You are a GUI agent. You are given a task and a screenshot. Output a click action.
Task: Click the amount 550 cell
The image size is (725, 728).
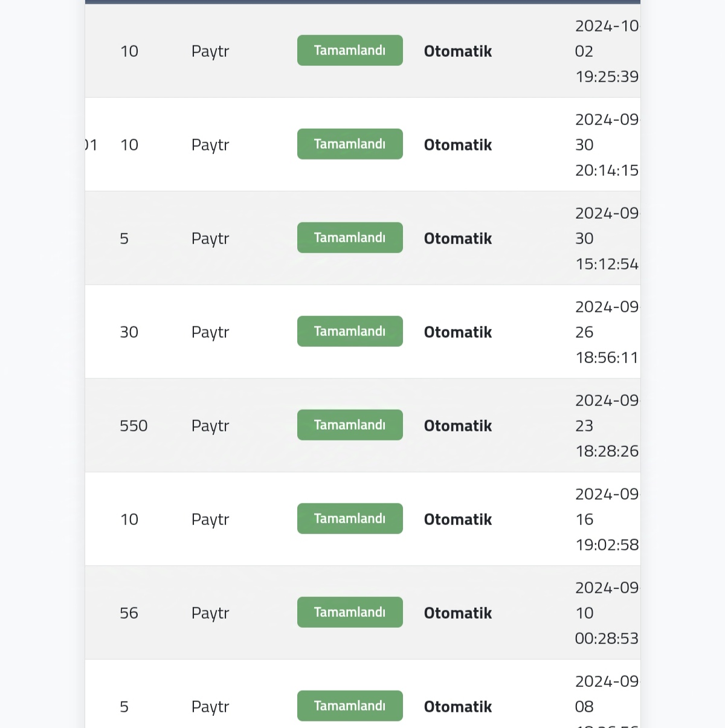134,426
